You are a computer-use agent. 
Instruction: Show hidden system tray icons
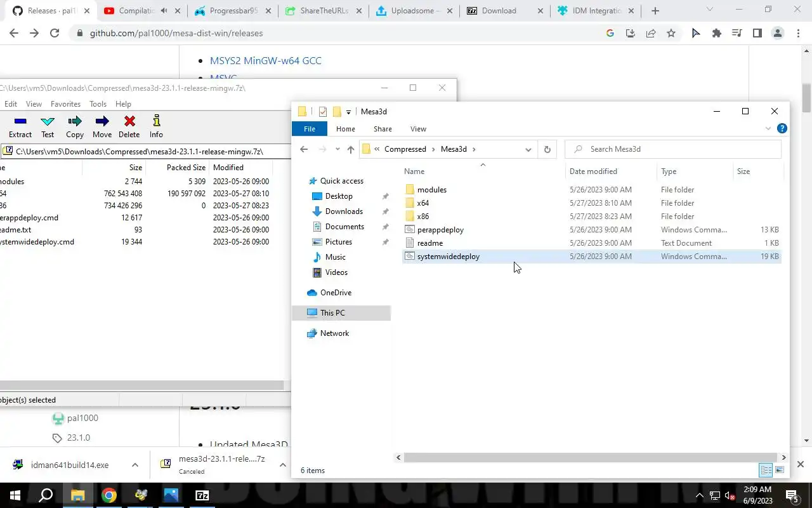700,495
